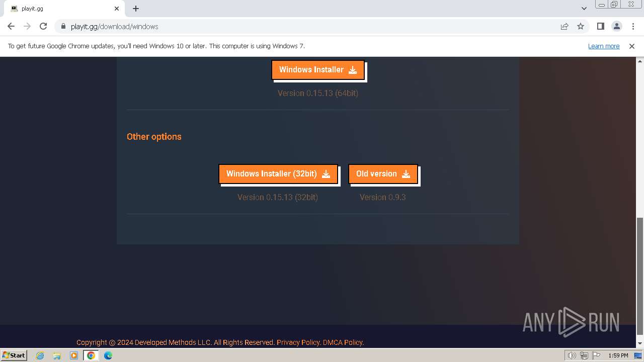Image resolution: width=644 pixels, height=362 pixels.
Task: Go back to the previous page
Action: pyautogui.click(x=11, y=26)
